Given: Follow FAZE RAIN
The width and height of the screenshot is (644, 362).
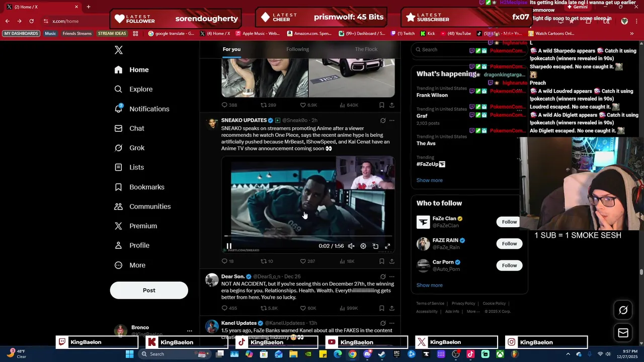Looking at the screenshot, I should point(509,244).
